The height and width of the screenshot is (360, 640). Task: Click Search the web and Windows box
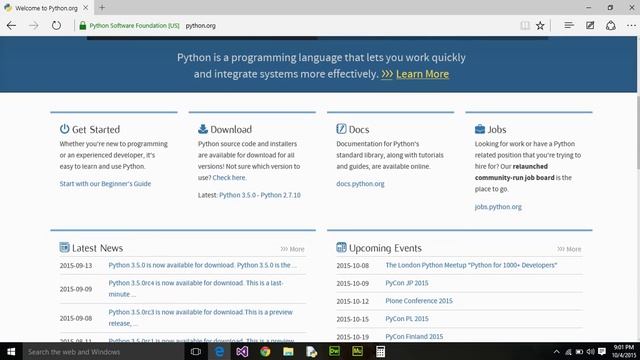103,351
